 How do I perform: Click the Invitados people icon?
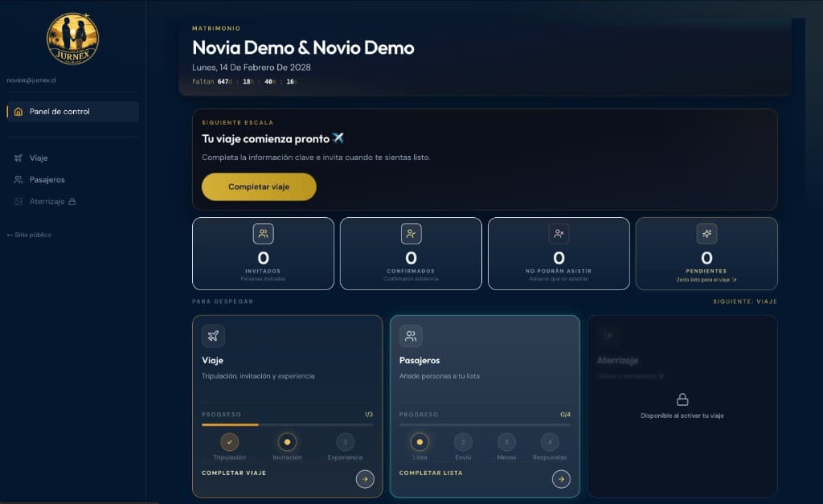(263, 234)
